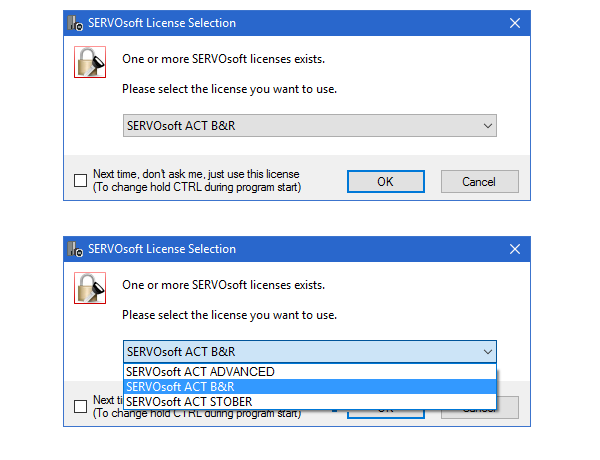
Task: Pick highlighted SERVOsoft ACT B&R list entry
Action: (180, 387)
